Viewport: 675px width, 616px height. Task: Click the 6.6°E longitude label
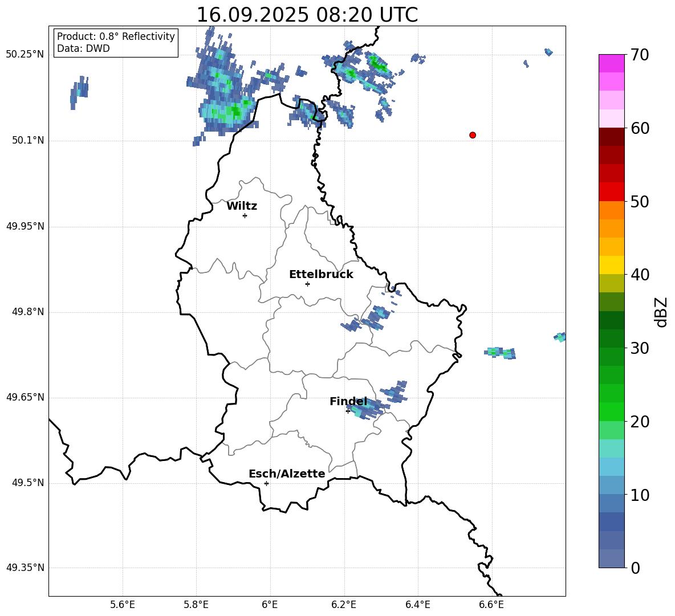coord(491,605)
